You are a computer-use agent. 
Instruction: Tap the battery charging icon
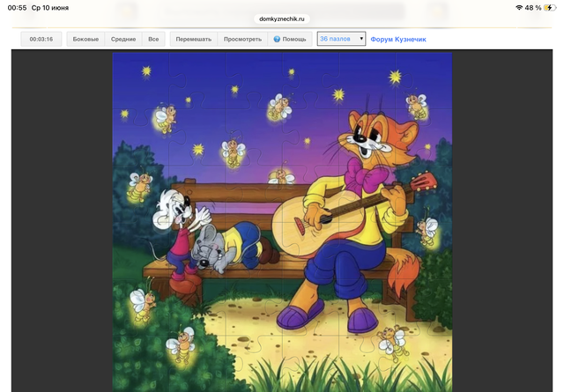(550, 8)
